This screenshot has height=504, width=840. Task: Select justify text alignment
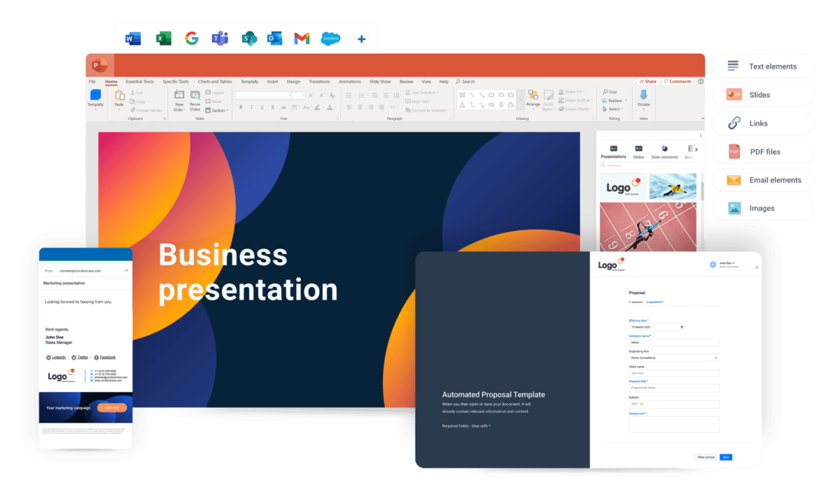coord(382,107)
